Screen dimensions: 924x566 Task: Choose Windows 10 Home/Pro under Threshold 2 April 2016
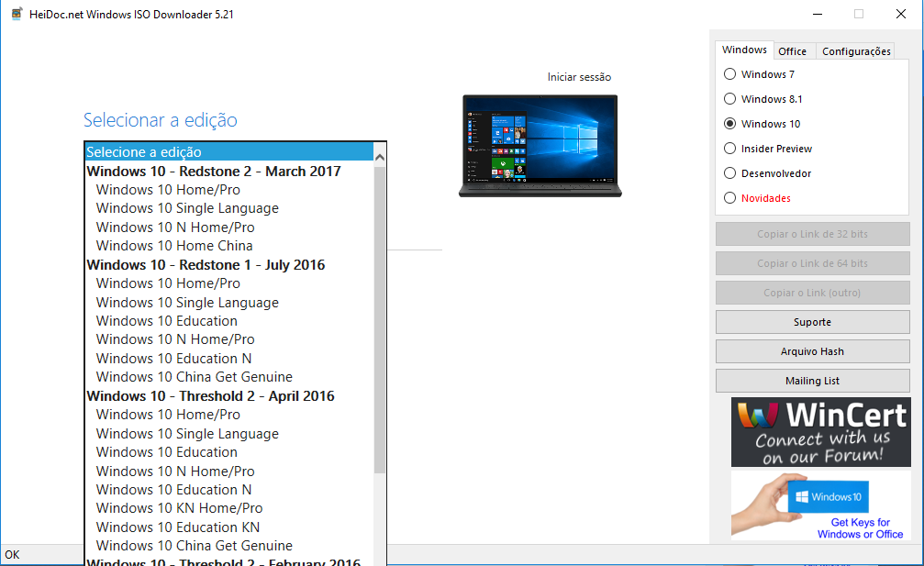click(229, 415)
